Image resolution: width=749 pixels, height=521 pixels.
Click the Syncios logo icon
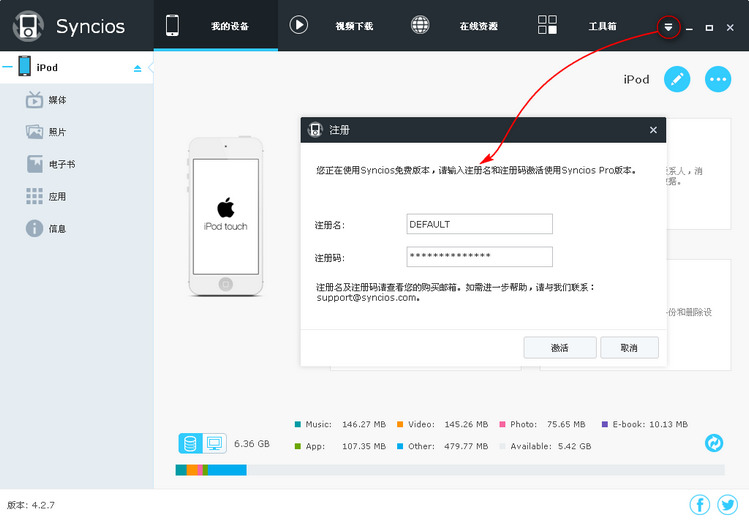coord(28,26)
